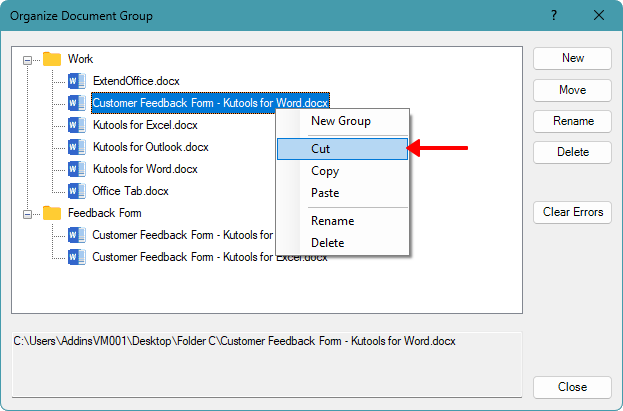
Task: Choose New Group from context menu
Action: click(342, 121)
